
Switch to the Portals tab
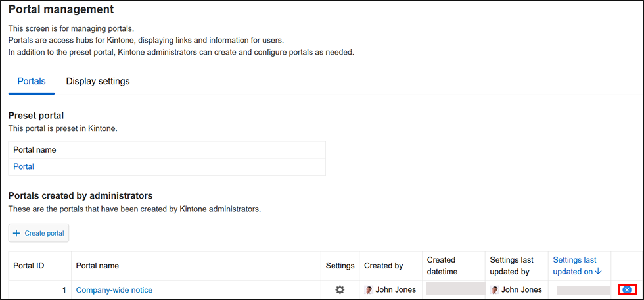[x=31, y=82]
